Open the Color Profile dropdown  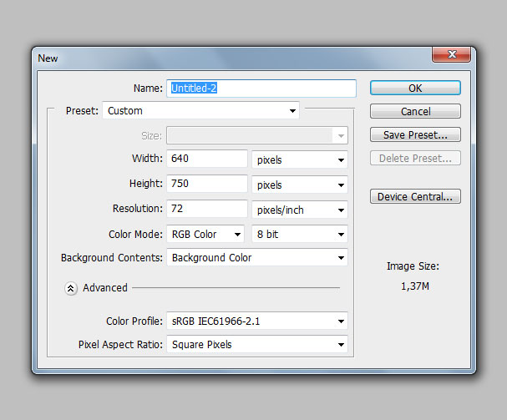pos(257,321)
